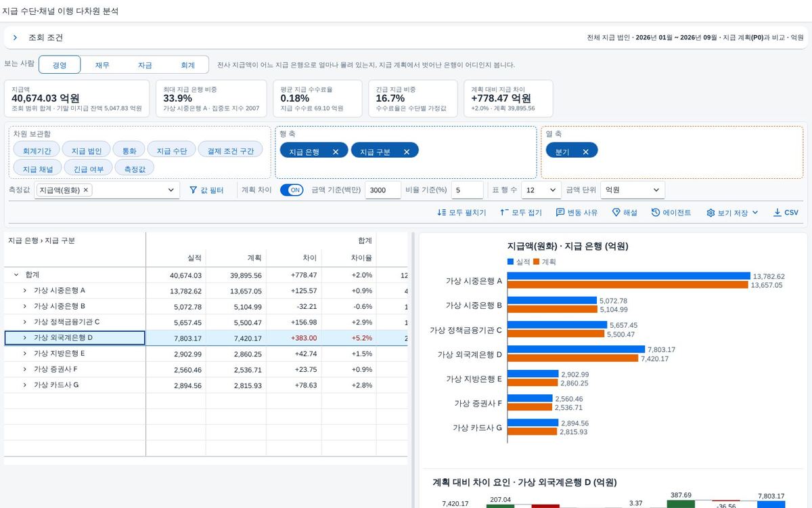Click the 지급액 KPI card
The width and height of the screenshot is (812, 508).
pyautogui.click(x=77, y=98)
